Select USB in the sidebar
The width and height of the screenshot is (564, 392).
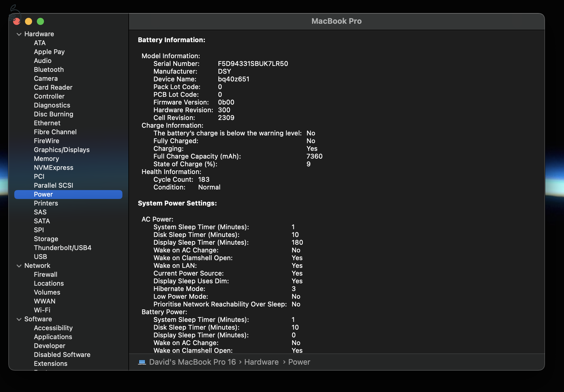tap(40, 257)
